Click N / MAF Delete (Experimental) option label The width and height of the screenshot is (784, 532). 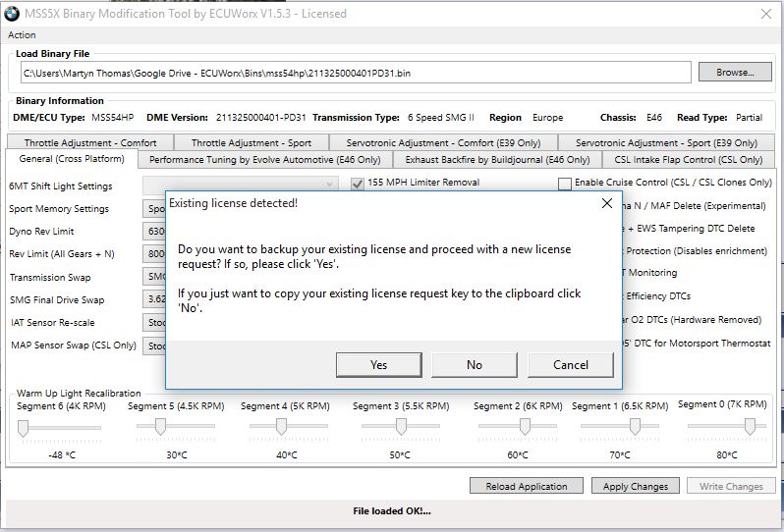695,206
